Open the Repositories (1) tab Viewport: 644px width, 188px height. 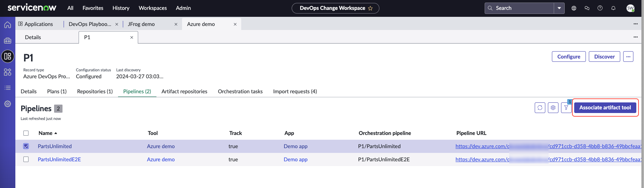point(95,91)
